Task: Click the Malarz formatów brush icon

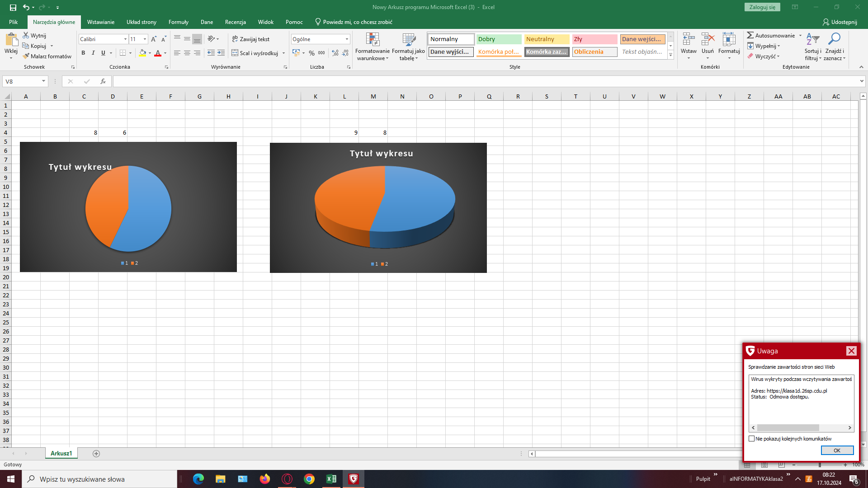Action: 26,56
